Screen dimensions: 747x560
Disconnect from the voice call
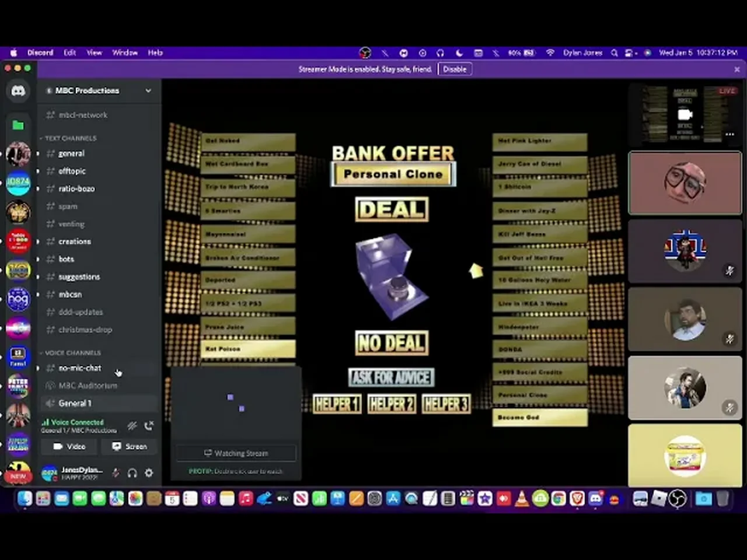149,426
